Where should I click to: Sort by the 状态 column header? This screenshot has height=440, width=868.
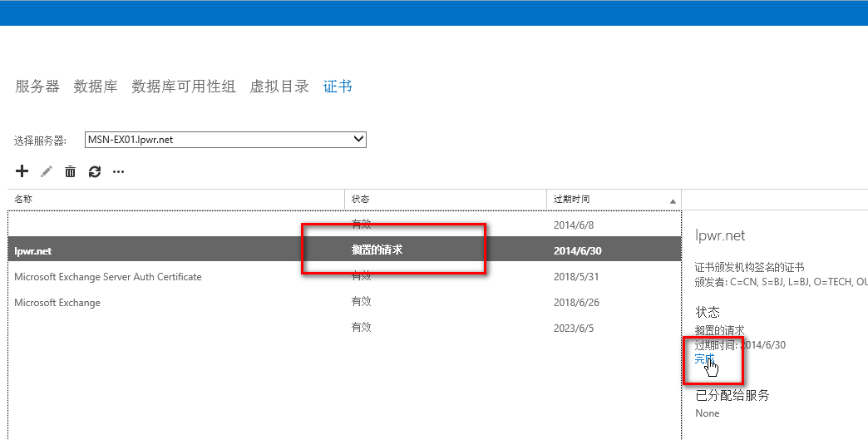(x=446, y=200)
